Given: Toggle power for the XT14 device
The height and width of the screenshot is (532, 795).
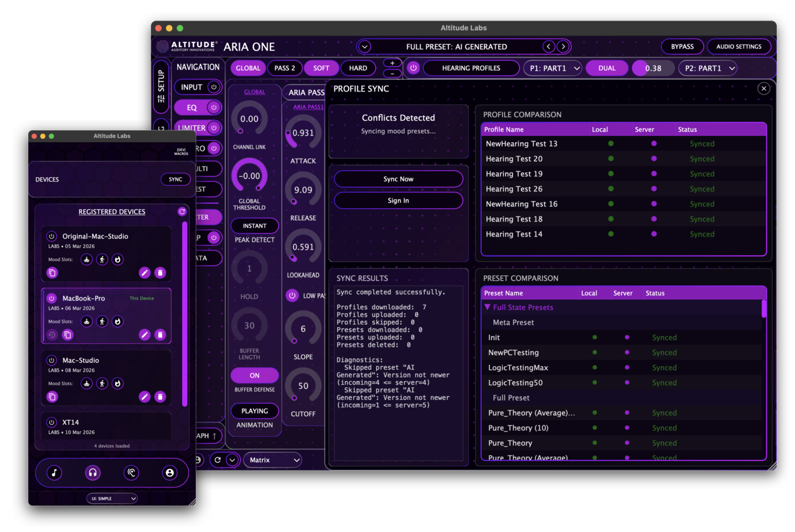Looking at the screenshot, I should point(52,422).
